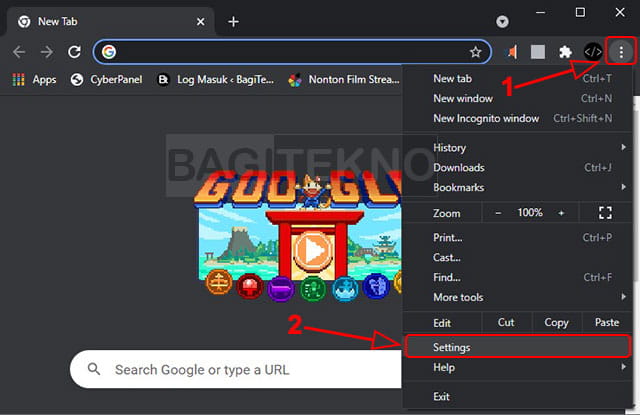This screenshot has height=415, width=640.
Task: Play the Google Doodle game
Action: pyautogui.click(x=312, y=251)
